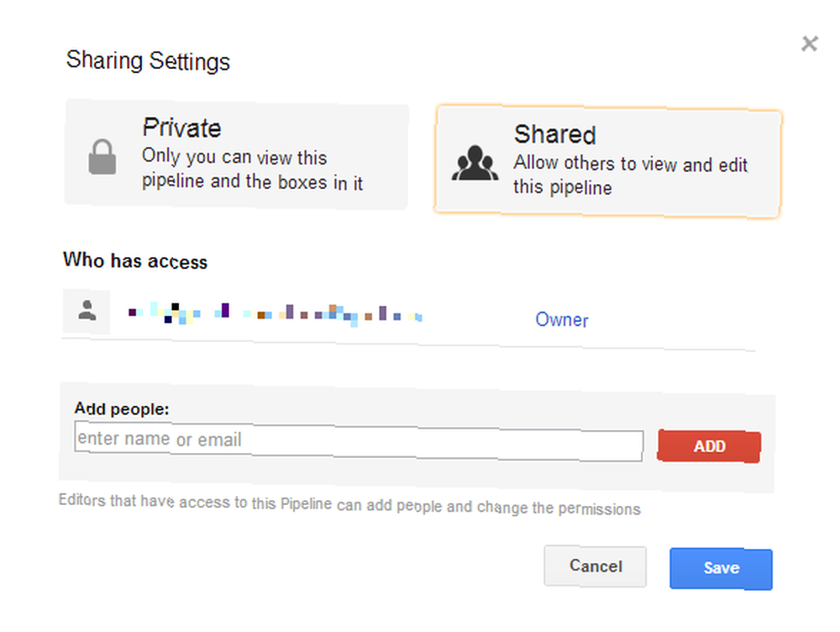This screenshot has height=632, width=840.
Task: Select the Shared sharing option
Action: [x=608, y=161]
